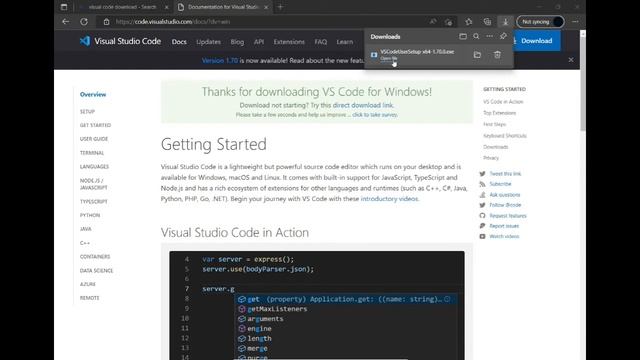Click the VSCodeUserSetup file icon in Downloads
640x360 pixels.
(374, 55)
